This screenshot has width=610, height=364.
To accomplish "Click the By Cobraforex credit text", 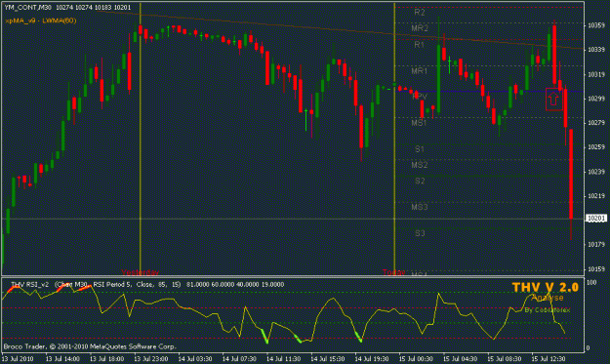I will click(548, 310).
